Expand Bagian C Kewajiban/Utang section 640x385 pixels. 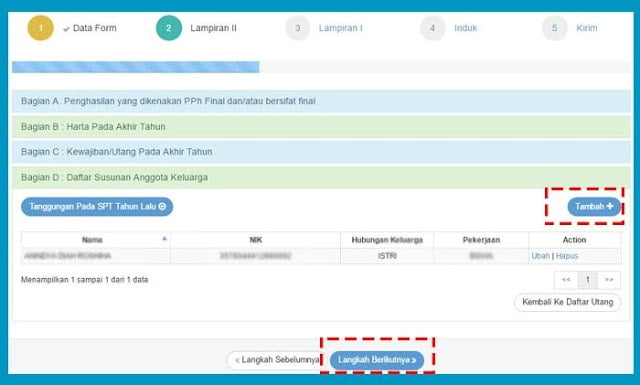(321, 152)
